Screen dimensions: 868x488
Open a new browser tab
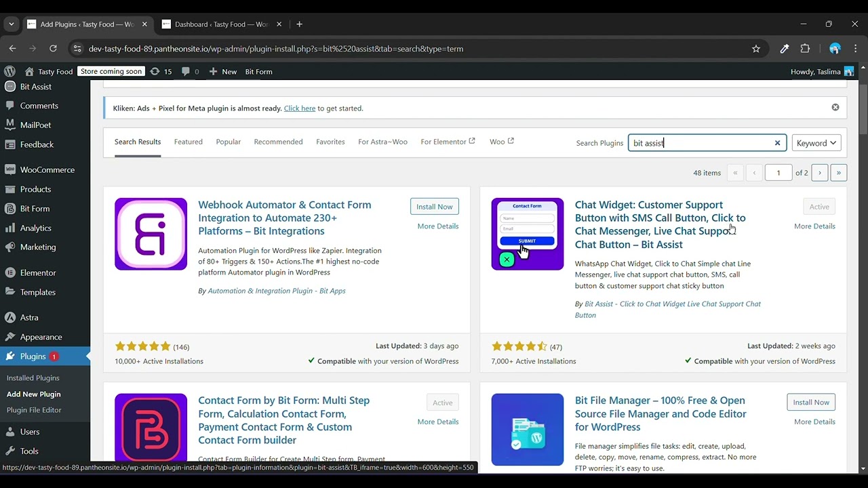click(x=299, y=24)
